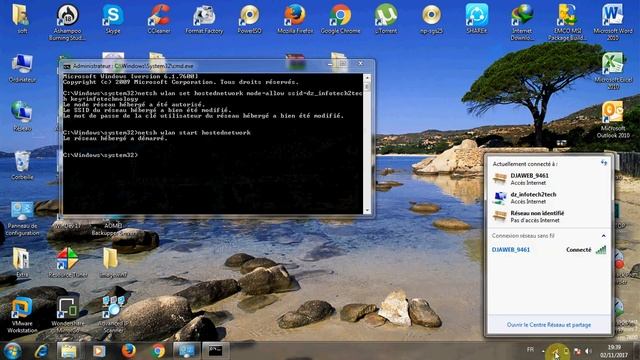
Task: Refresh network list icon in flyout
Action: 604,163
